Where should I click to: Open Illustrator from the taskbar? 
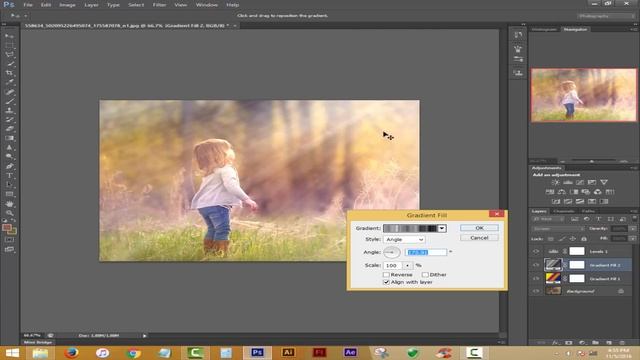pyautogui.click(x=288, y=353)
